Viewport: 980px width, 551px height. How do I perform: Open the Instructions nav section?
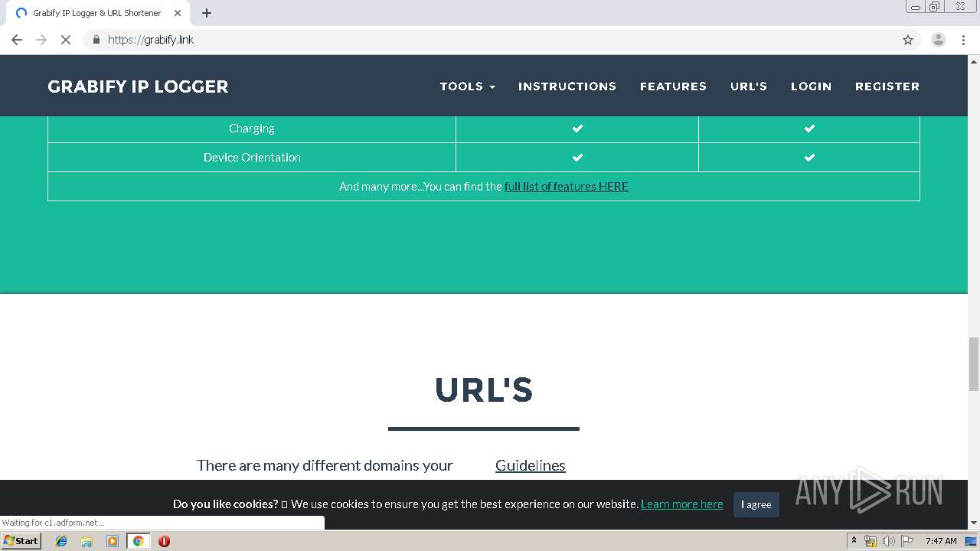[x=567, y=86]
